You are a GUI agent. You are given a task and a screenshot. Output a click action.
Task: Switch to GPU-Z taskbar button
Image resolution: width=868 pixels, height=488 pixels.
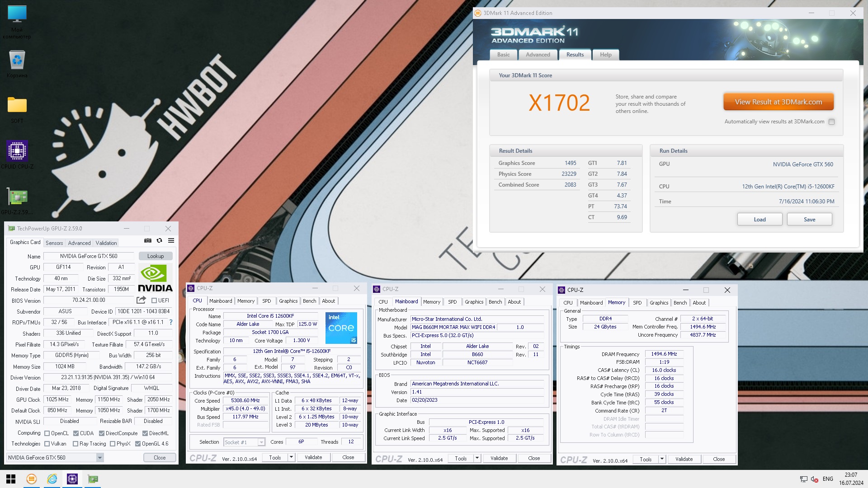[93, 479]
